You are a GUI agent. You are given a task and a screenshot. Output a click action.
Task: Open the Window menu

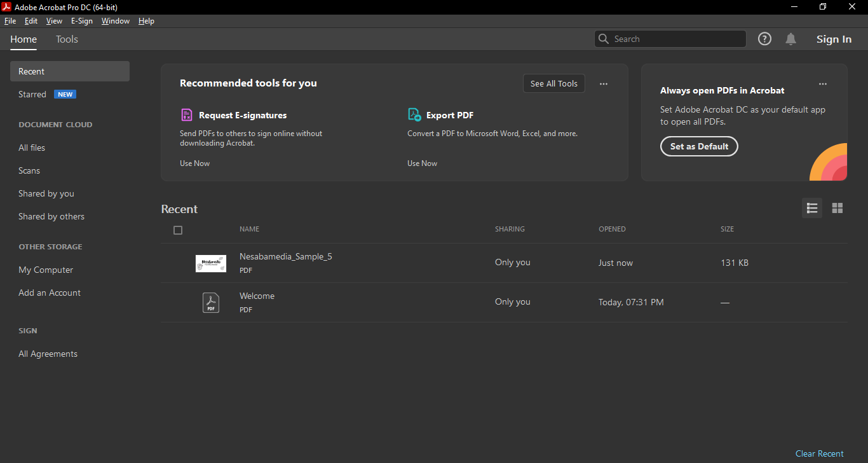[115, 21]
